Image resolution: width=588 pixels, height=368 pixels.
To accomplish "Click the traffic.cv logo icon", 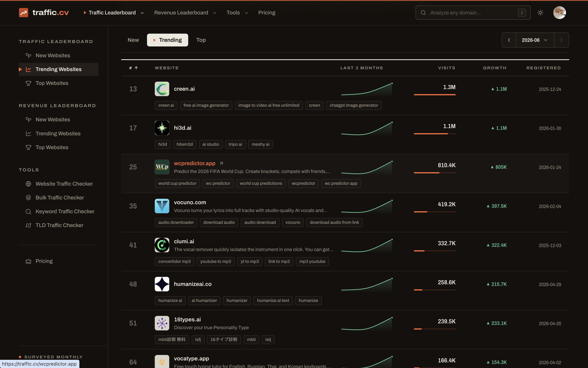I will click(x=24, y=13).
